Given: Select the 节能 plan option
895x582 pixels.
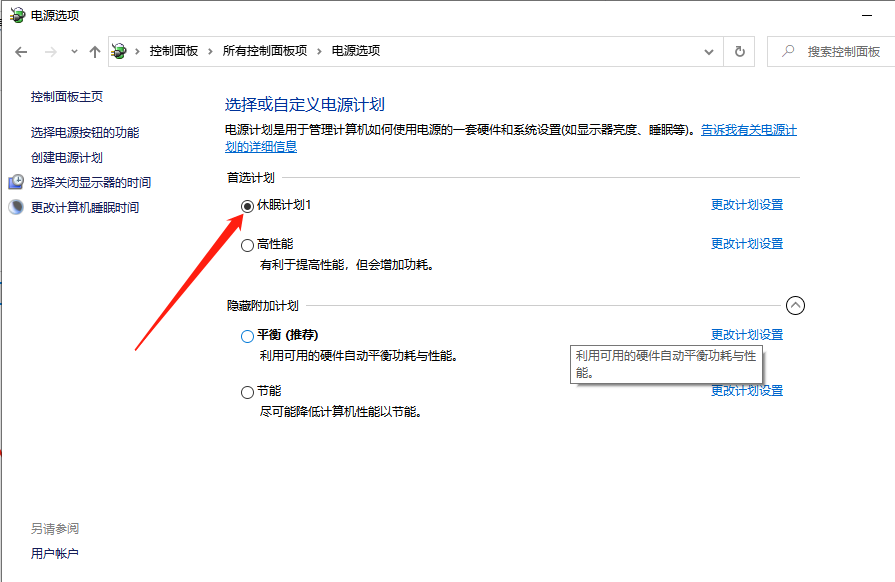Looking at the screenshot, I should point(246,391).
